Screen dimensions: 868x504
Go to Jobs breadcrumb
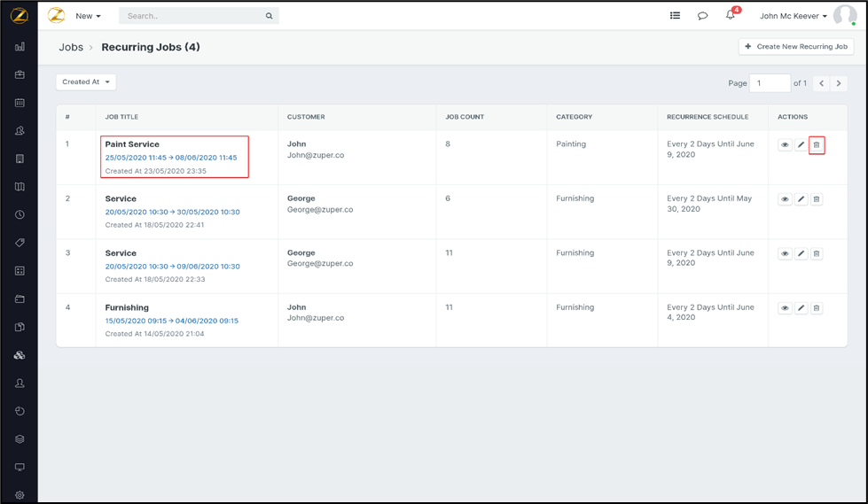point(71,47)
